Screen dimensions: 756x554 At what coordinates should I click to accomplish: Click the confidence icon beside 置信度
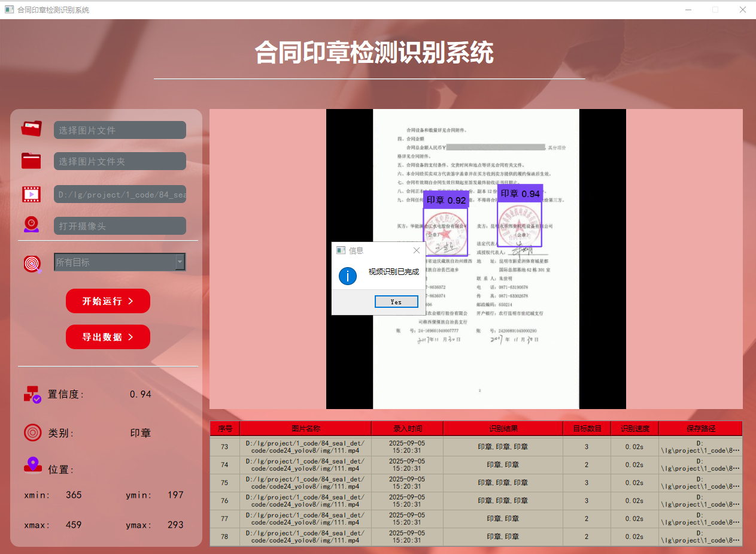[32, 394]
